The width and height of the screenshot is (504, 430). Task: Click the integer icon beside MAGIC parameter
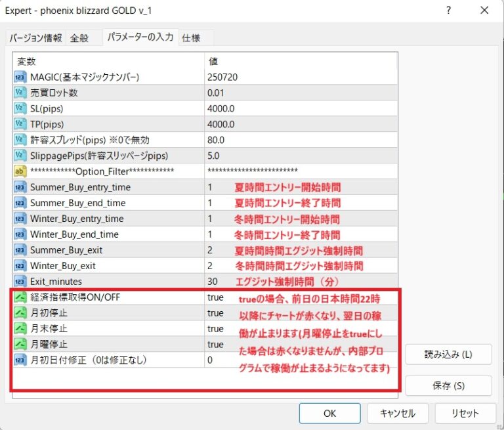pyautogui.click(x=20, y=77)
